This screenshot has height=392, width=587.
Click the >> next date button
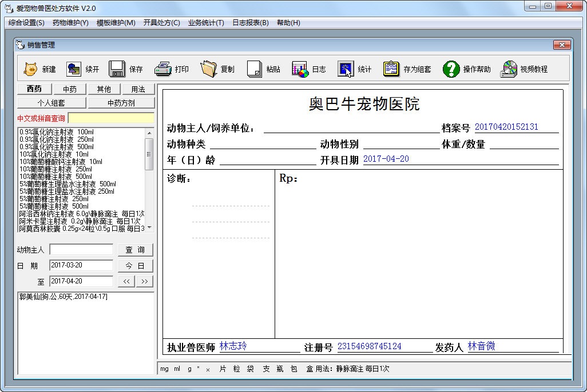tap(144, 281)
